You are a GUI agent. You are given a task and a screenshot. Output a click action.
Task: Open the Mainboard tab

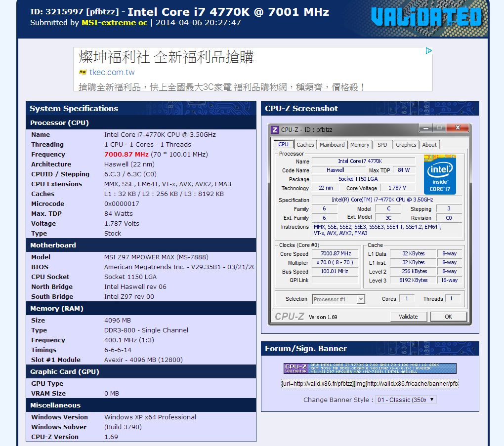click(332, 145)
